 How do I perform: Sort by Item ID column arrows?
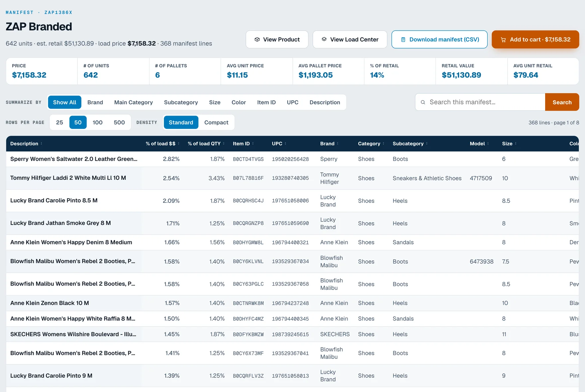click(253, 144)
